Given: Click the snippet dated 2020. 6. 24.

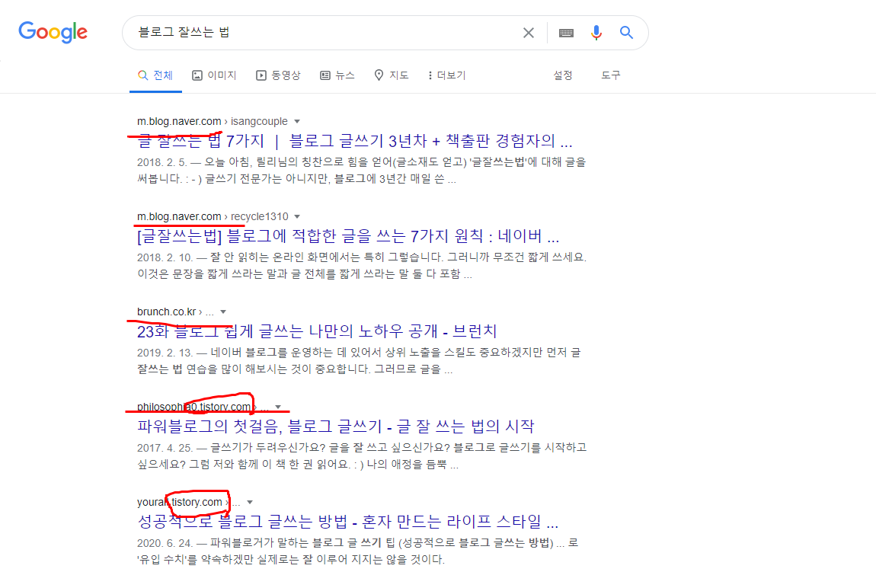Looking at the screenshot, I should coord(357,551).
